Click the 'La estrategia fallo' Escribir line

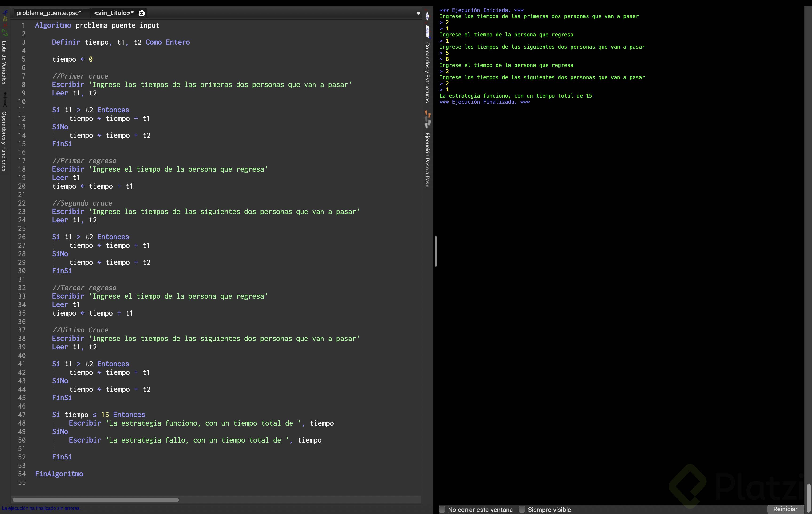[195, 440]
